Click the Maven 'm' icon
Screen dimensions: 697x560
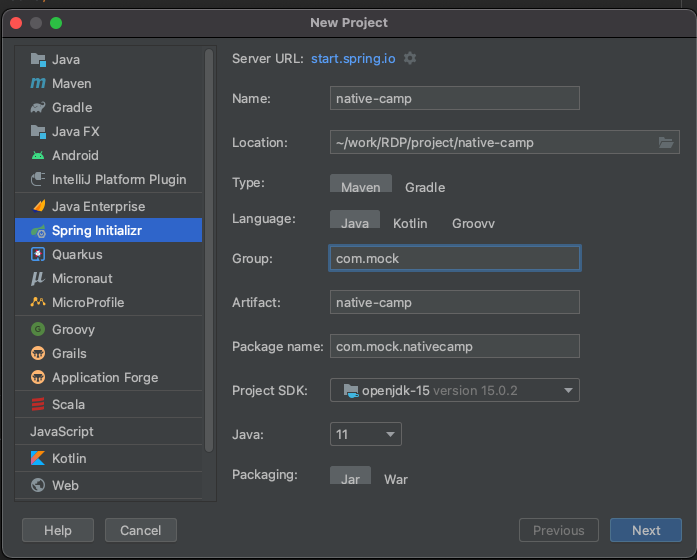[x=38, y=84]
